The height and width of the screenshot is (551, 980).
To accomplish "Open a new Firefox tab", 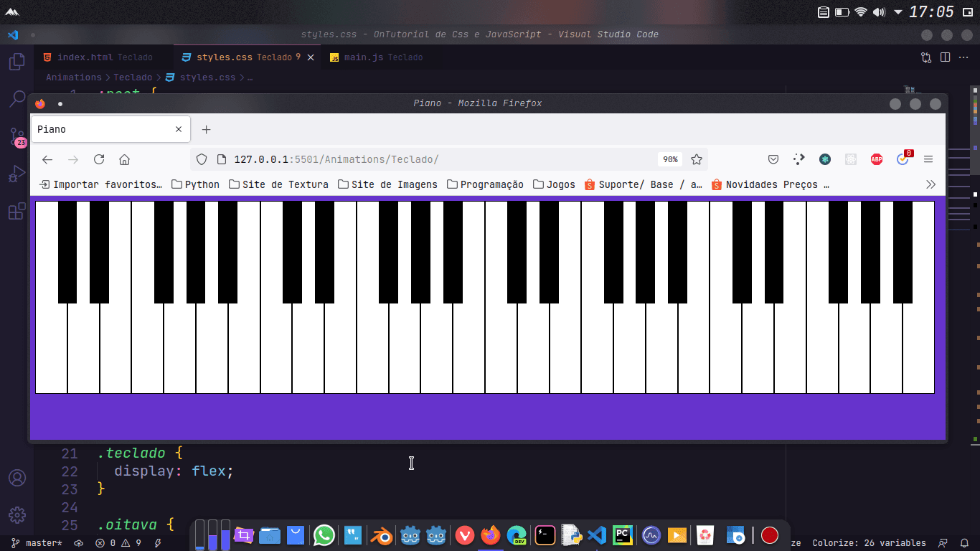I will tap(206, 130).
